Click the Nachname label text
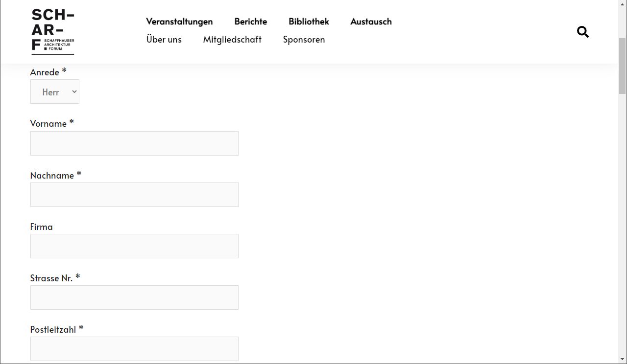The height and width of the screenshot is (364, 627). point(52,175)
